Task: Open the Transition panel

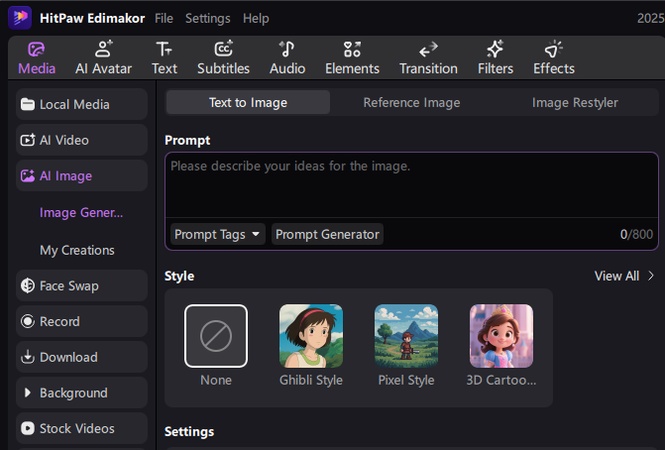Action: pyautogui.click(x=428, y=57)
